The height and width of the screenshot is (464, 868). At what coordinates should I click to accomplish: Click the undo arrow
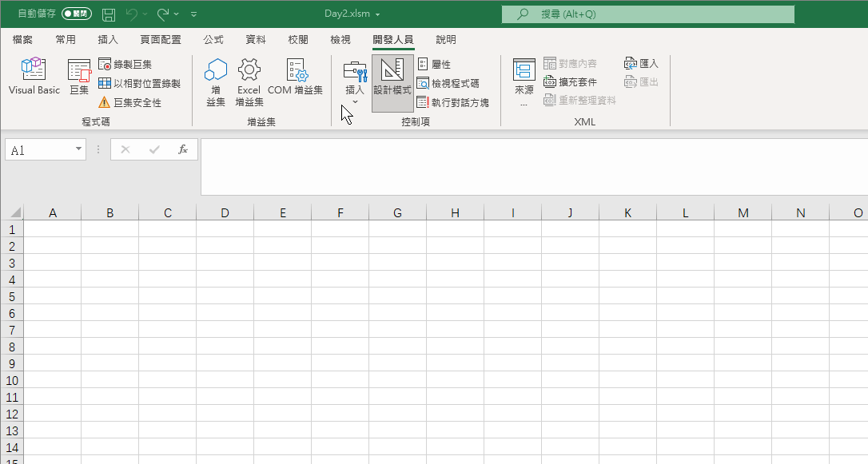132,14
